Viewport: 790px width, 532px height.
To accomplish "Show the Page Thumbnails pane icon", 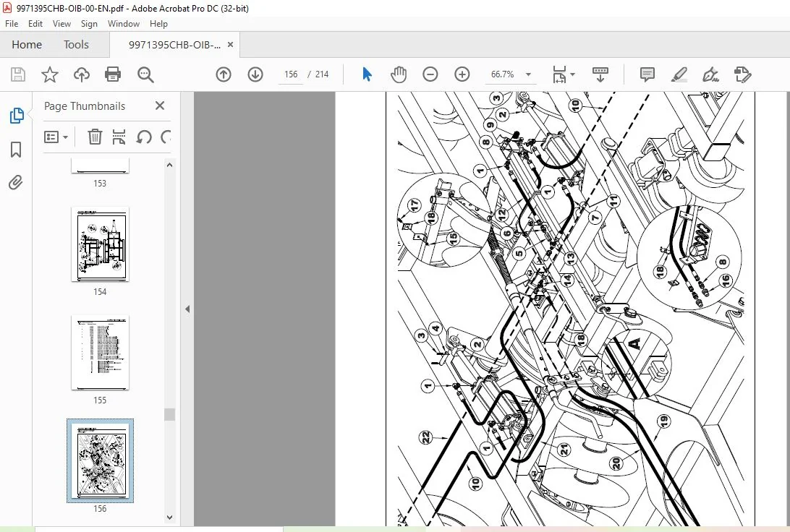I will [16, 116].
